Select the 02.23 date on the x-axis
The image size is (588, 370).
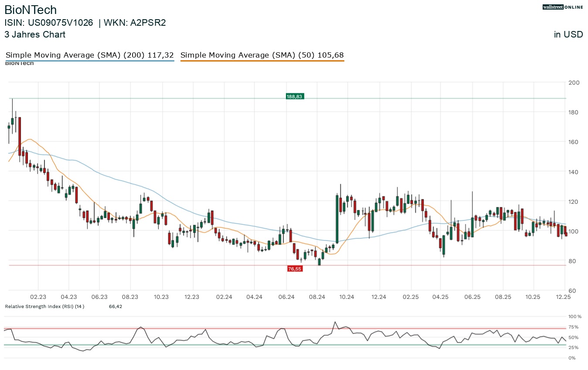click(x=38, y=297)
